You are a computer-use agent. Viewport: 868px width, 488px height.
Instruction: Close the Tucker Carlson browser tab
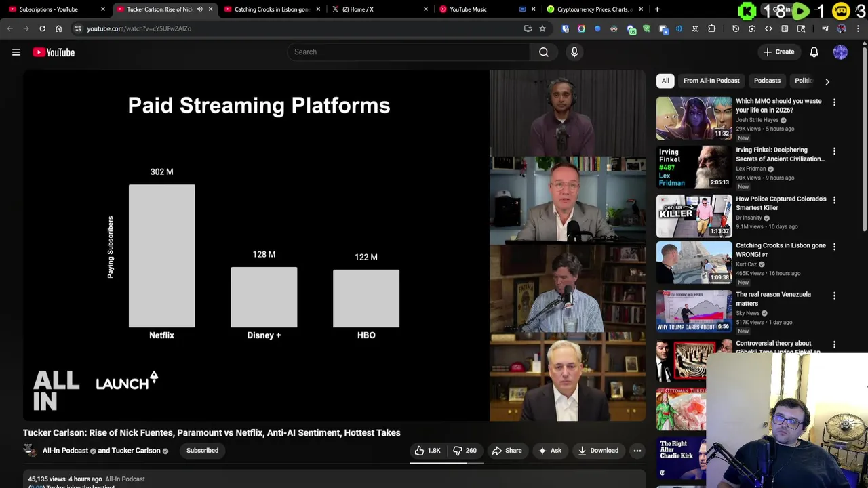pos(210,9)
